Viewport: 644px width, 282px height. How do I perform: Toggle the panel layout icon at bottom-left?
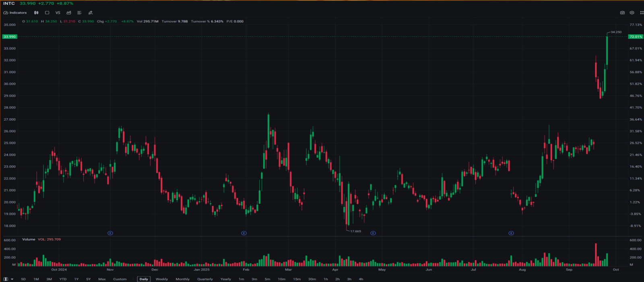(6, 279)
